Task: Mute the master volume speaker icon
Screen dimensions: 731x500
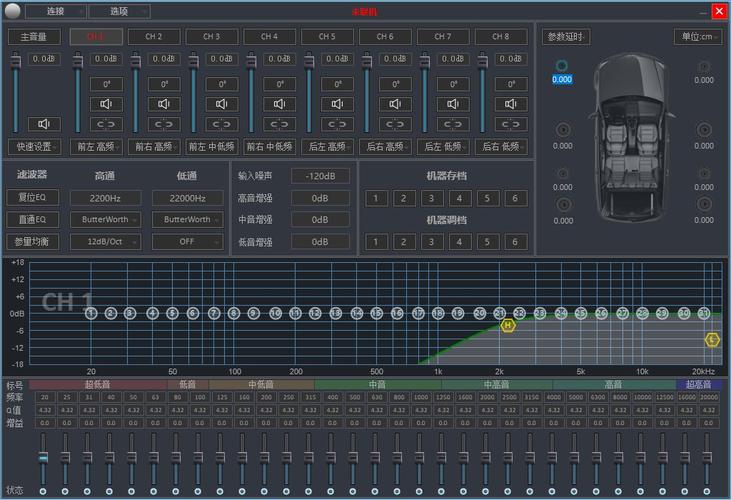Action: [x=43, y=124]
